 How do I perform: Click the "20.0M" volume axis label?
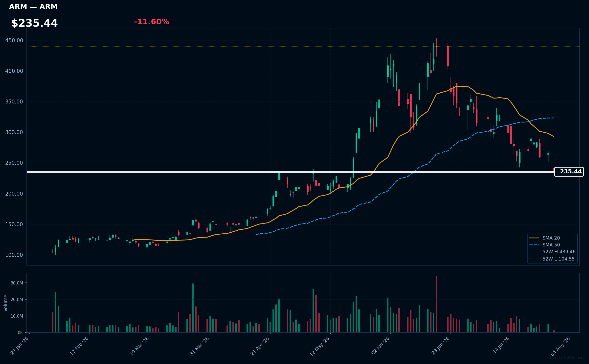(x=17, y=299)
